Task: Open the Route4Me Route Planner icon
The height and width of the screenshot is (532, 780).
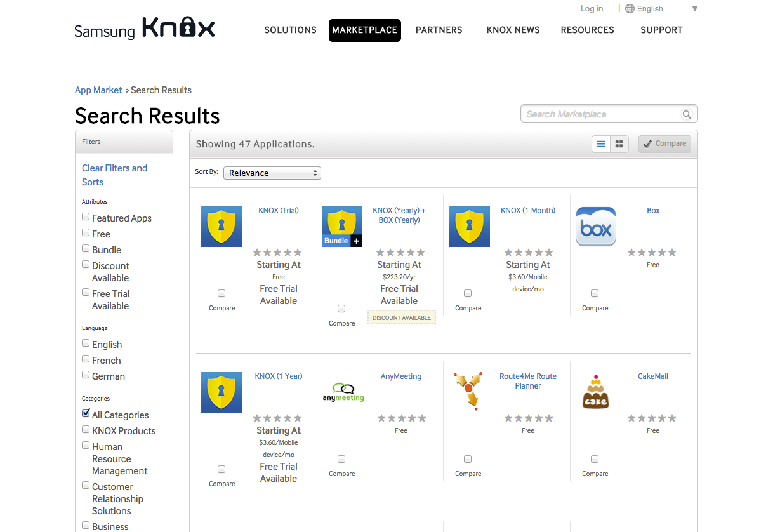Action: 468,390
